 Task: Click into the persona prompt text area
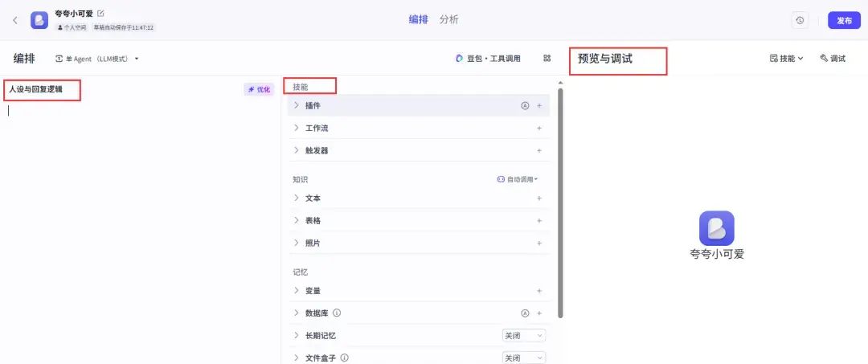pyautogui.click(x=140, y=232)
